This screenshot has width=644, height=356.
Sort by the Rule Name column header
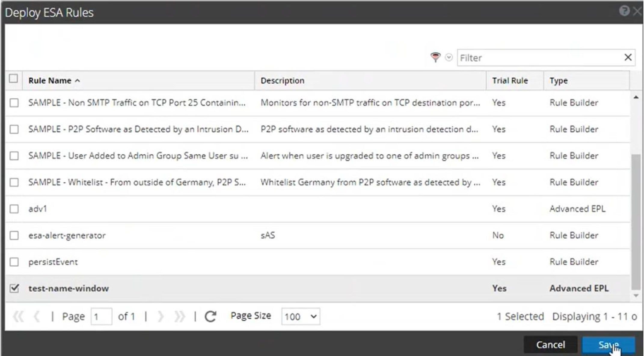tap(50, 81)
